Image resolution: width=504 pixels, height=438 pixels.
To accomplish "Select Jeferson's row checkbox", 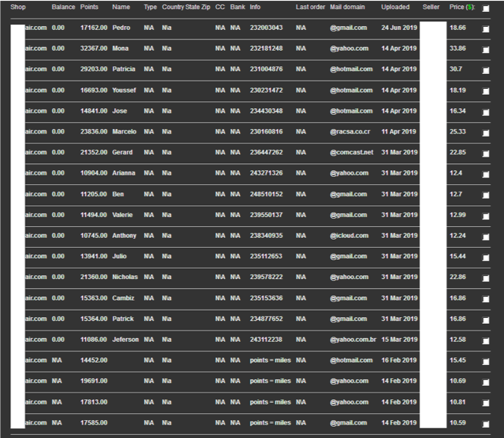I will 486,341.
